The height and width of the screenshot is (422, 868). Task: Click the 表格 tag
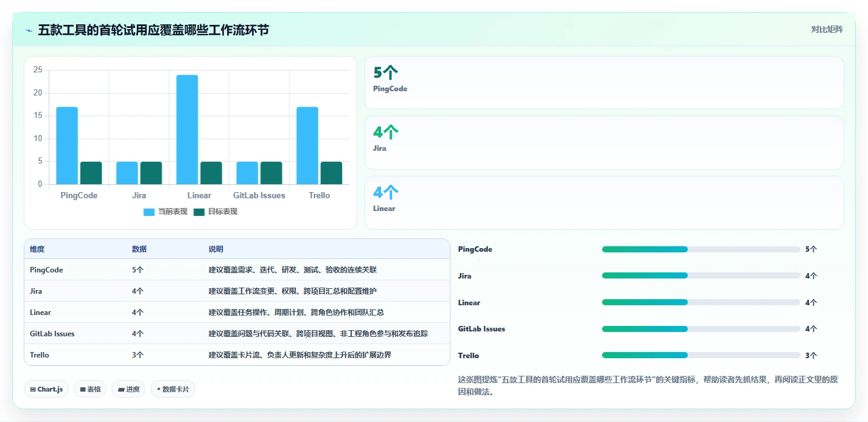coord(90,389)
